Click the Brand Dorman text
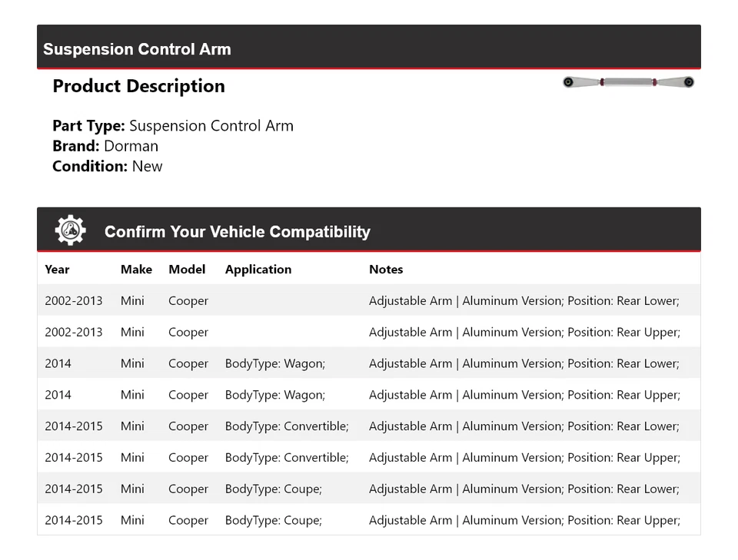Image resolution: width=738 pixels, height=560 pixels. (x=105, y=146)
